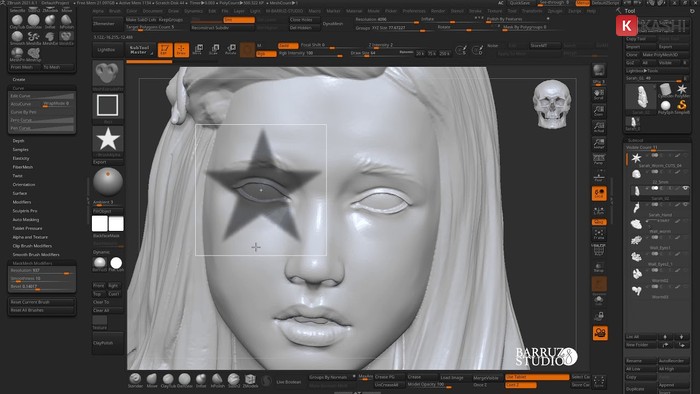Open the star brush alpha selector
The width and height of the screenshot is (700, 394).
click(x=108, y=140)
